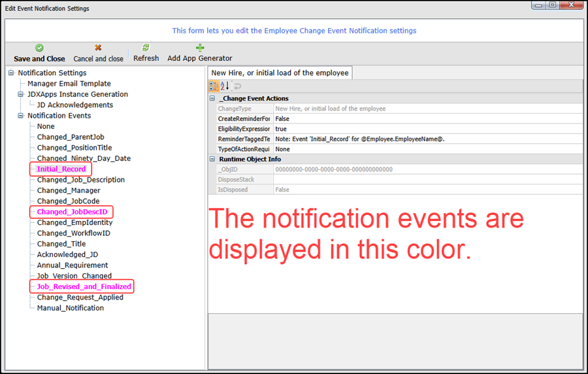Click the Add App Generator plus icon
Screen dimensions: 588x374
coord(200,48)
